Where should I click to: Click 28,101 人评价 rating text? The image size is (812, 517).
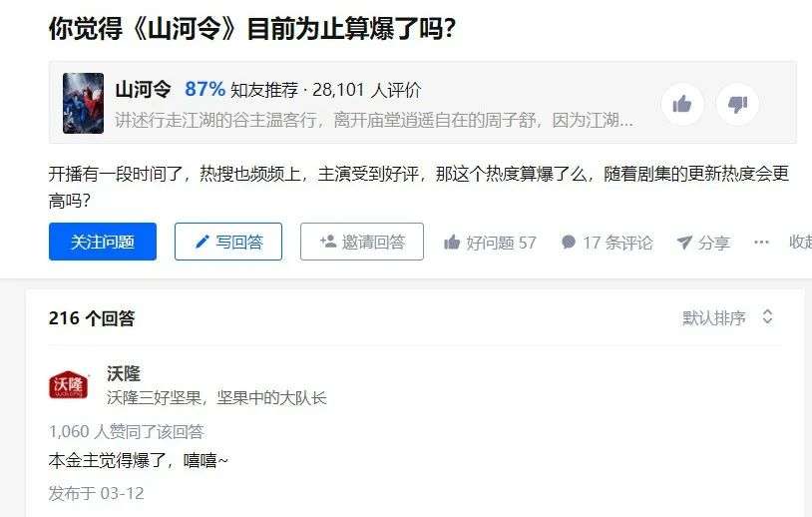tap(367, 90)
